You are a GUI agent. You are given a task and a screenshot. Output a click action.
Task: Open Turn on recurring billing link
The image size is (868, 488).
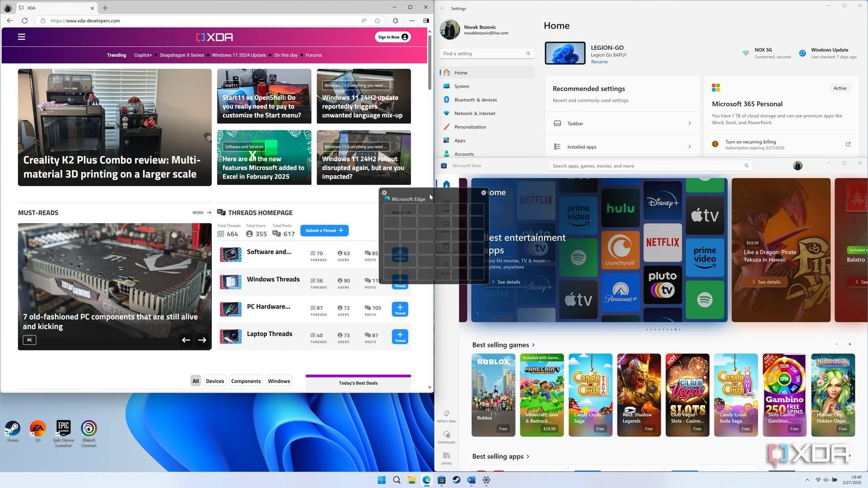782,144
